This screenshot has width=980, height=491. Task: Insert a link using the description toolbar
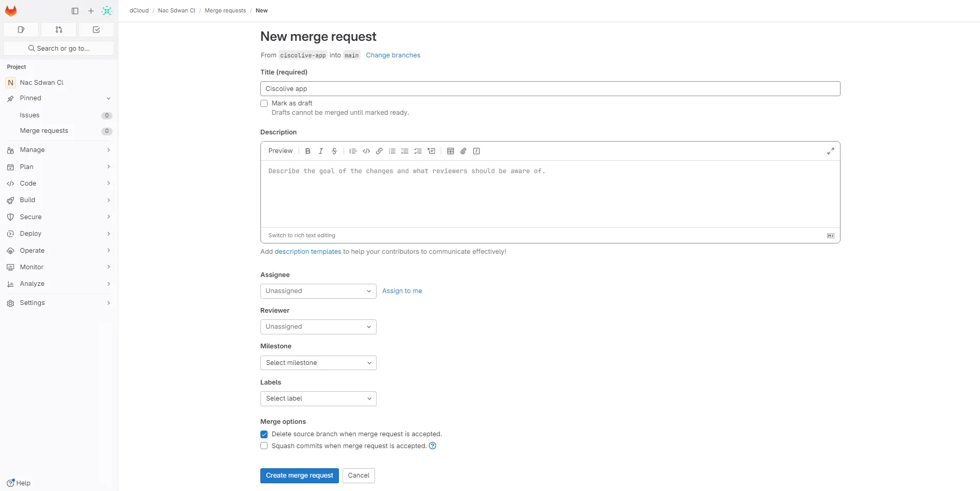[x=379, y=151]
